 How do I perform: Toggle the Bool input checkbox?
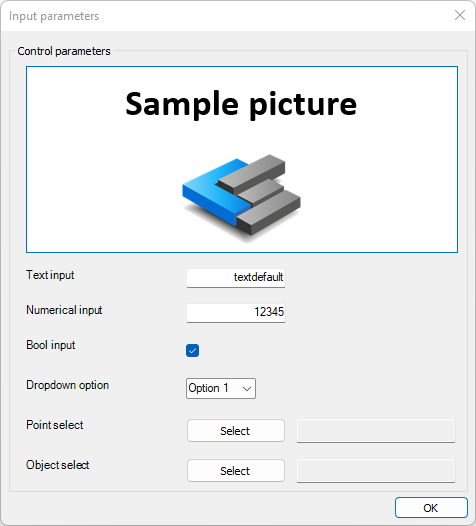click(192, 351)
